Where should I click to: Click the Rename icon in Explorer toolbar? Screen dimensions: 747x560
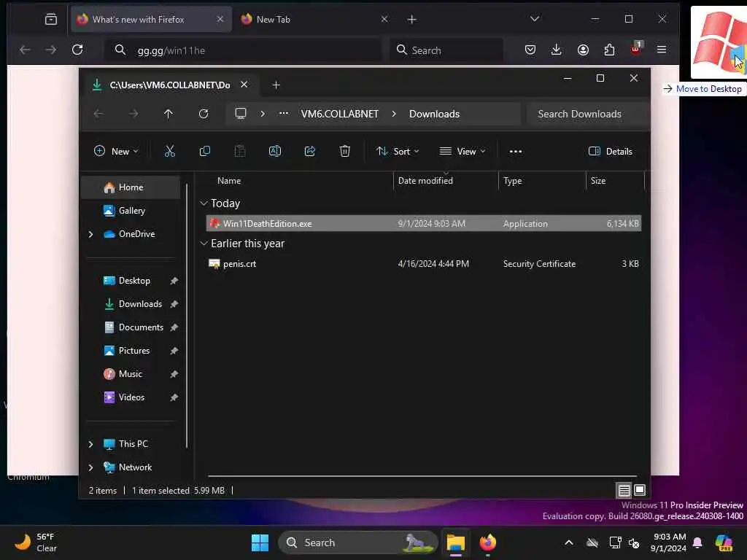pyautogui.click(x=275, y=152)
